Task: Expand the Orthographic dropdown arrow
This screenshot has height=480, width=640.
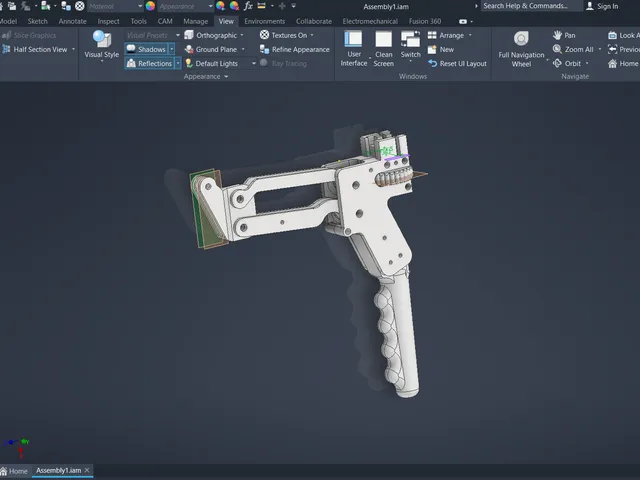Action: (x=242, y=35)
